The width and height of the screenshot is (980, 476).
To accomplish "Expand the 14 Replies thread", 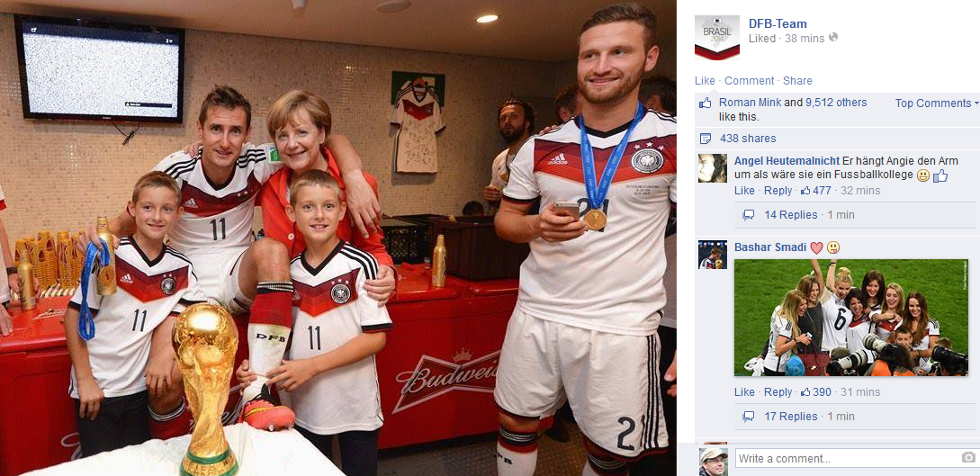I will click(791, 215).
